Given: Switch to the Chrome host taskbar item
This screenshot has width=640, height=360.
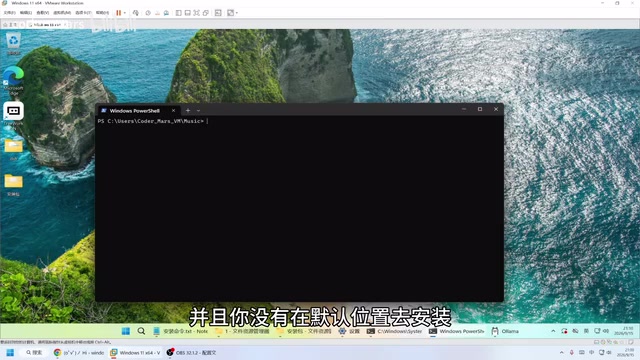Looking at the screenshot, I should click(79, 352).
